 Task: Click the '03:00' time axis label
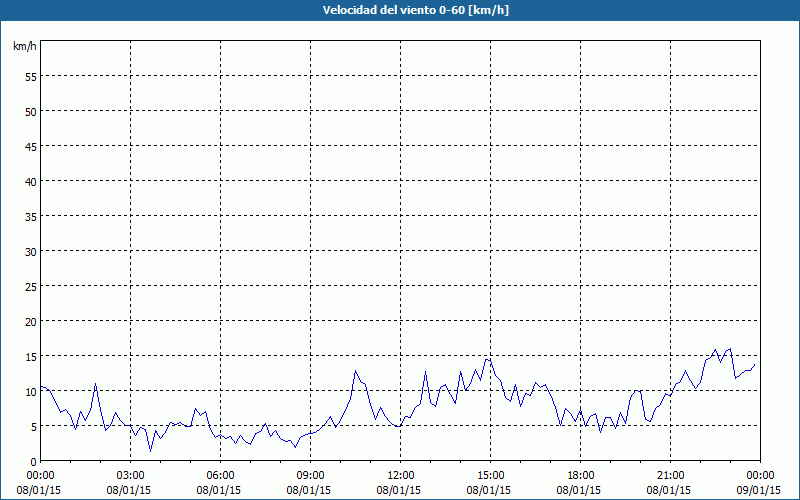[x=131, y=476]
